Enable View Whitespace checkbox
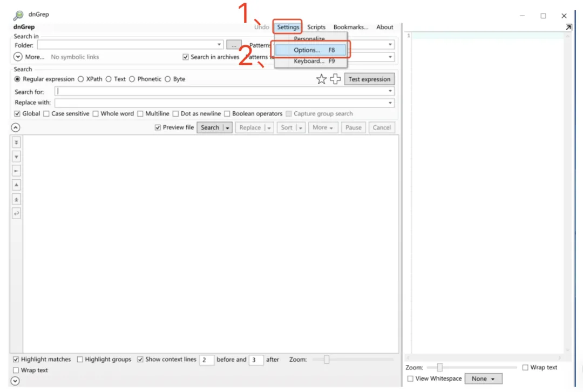This screenshot has width=583, height=392. pyautogui.click(x=410, y=379)
